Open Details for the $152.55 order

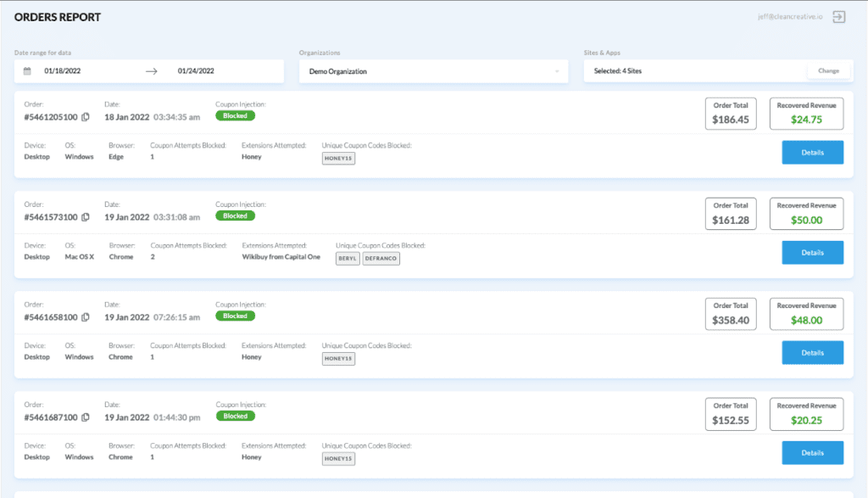[x=812, y=453]
